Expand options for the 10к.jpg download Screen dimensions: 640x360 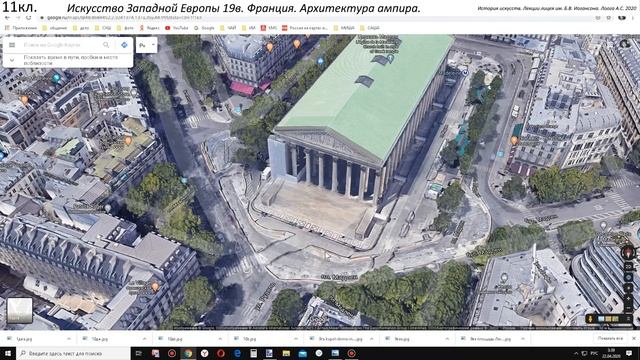coord(296,339)
